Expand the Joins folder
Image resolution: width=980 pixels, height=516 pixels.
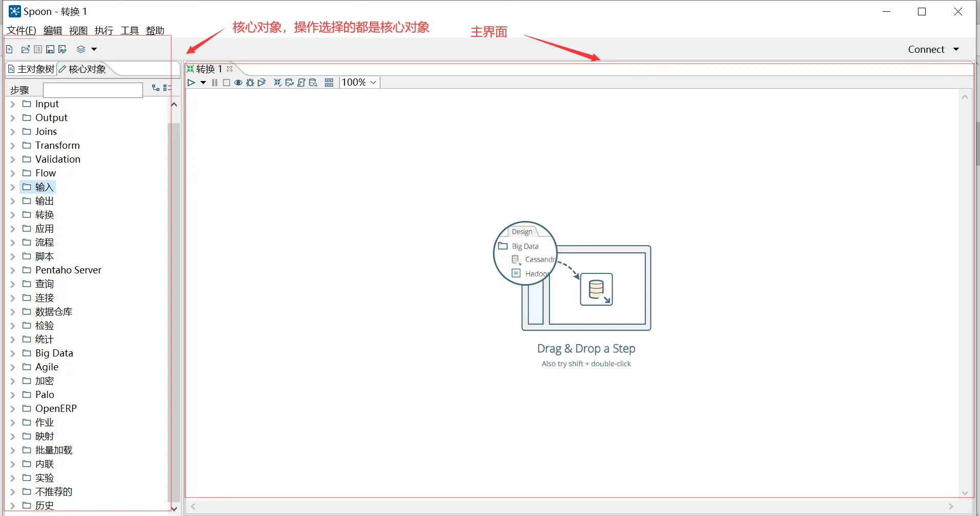pos(13,132)
